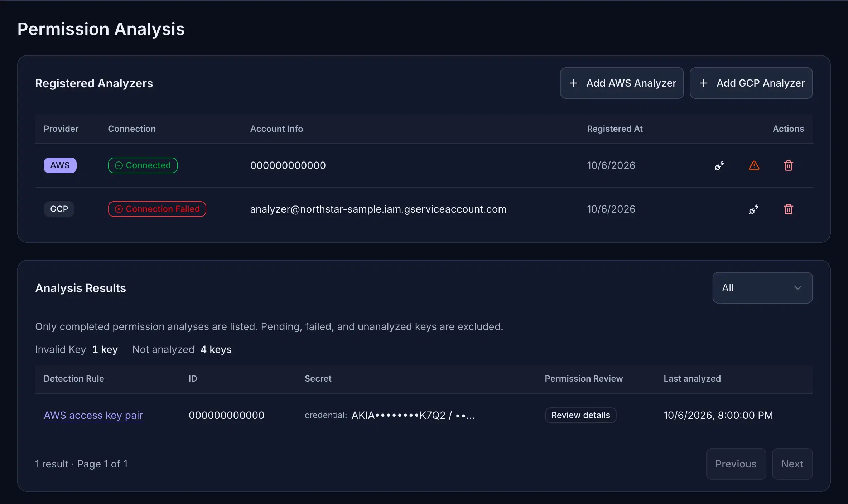Go to Previous results page
The image size is (848, 504).
[736, 464]
